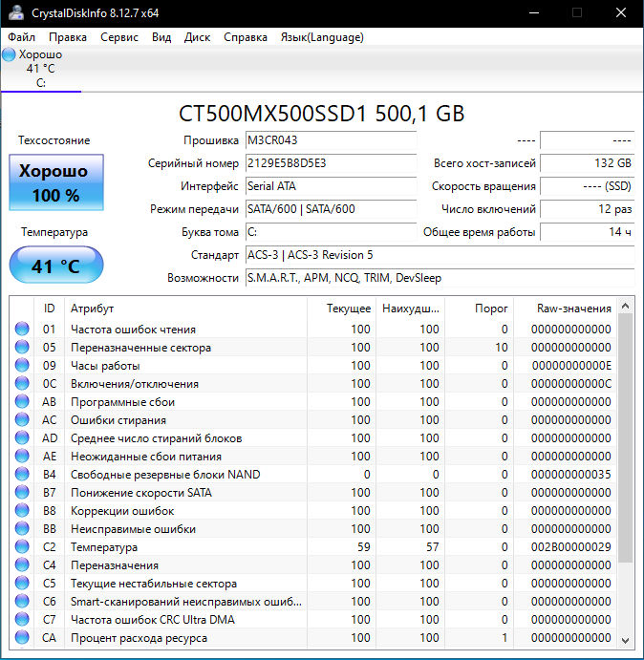Click the Хорошо 100 % health status button

click(x=56, y=182)
